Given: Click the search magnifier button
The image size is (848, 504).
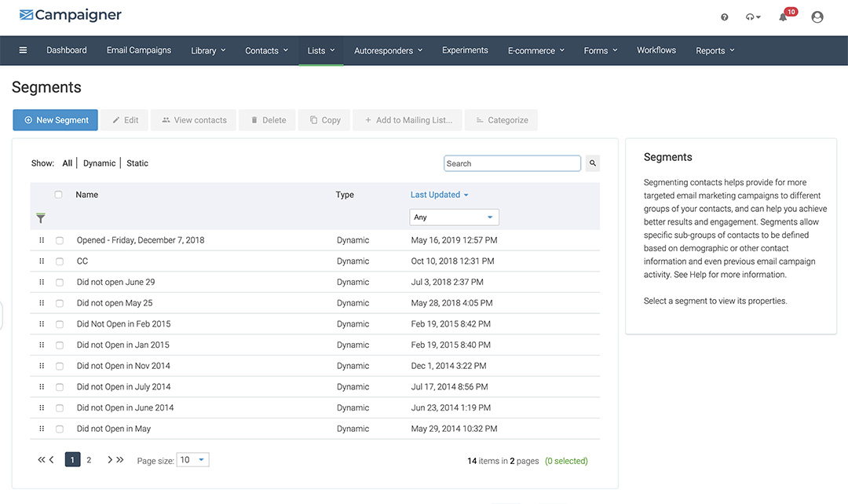Looking at the screenshot, I should (x=593, y=163).
